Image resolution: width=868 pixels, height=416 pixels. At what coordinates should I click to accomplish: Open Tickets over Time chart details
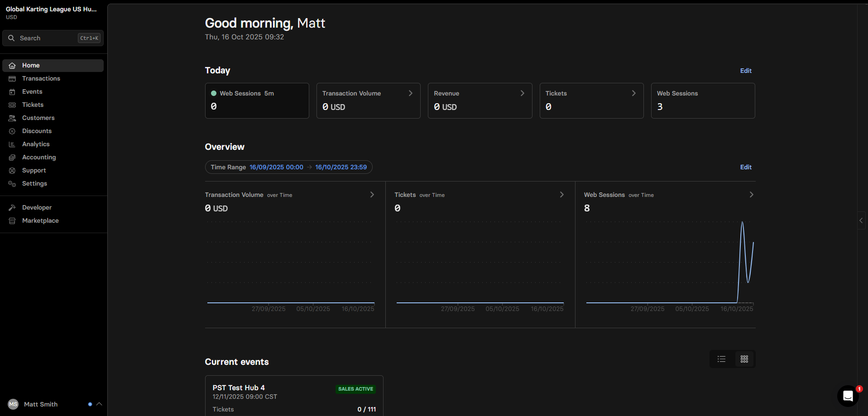(562, 195)
